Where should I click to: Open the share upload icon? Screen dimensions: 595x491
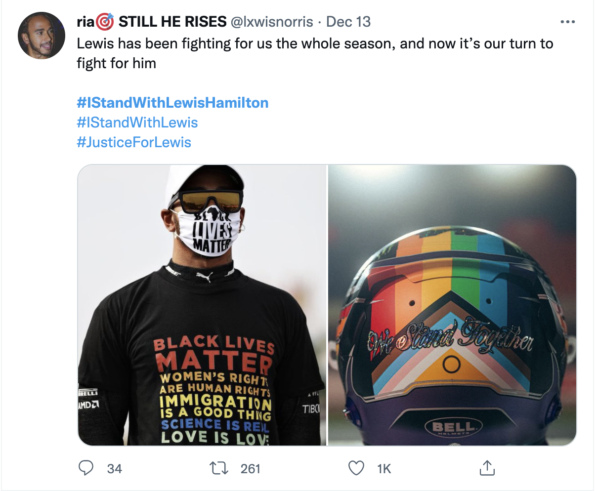487,468
